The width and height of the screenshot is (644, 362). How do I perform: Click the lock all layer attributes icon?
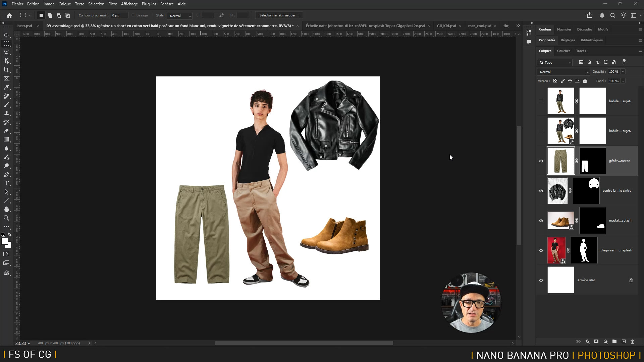(585, 81)
